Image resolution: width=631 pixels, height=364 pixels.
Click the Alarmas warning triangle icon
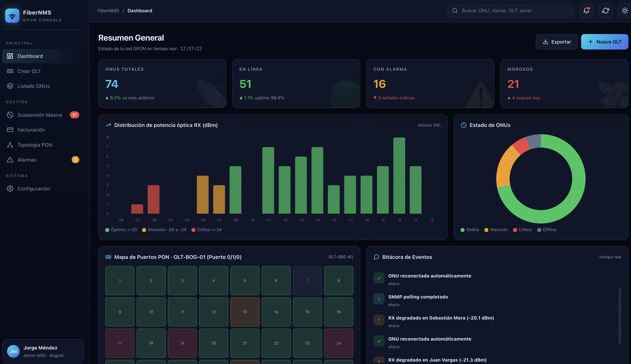coord(10,160)
